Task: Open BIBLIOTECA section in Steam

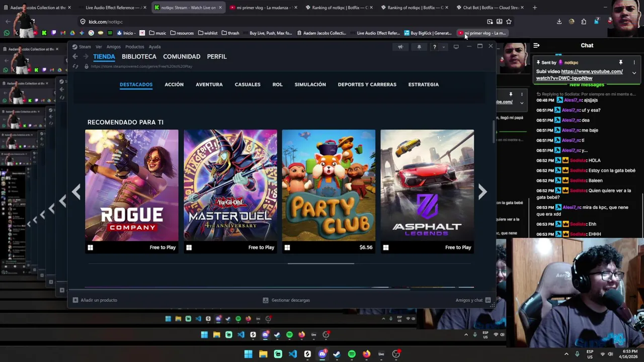Action: pos(139,57)
